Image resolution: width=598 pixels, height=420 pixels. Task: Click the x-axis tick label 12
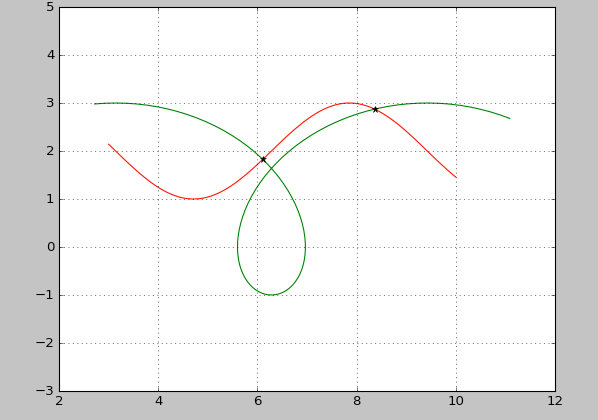[555, 401]
